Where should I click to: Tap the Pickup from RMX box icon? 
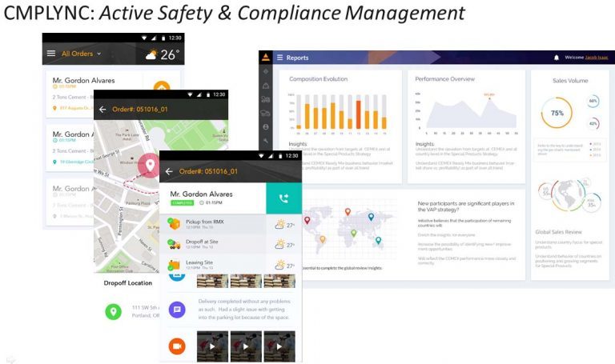173,224
